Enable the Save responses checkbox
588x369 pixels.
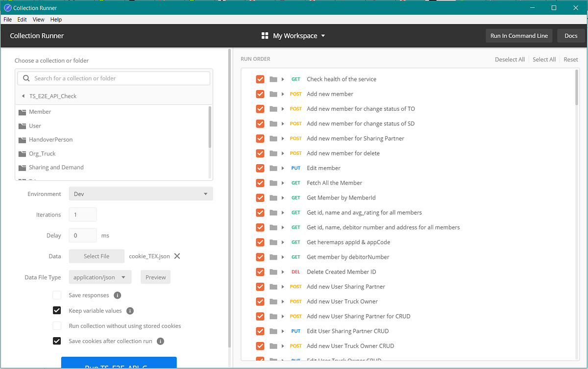click(x=57, y=295)
